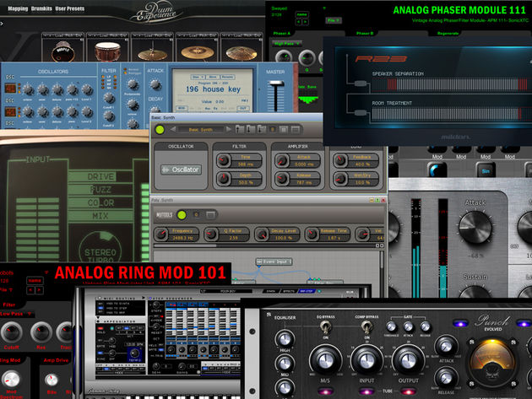Image resolution: width=532 pixels, height=399 pixels.
Task: Click the Feedback knob in Basic Synth
Action: [339, 160]
